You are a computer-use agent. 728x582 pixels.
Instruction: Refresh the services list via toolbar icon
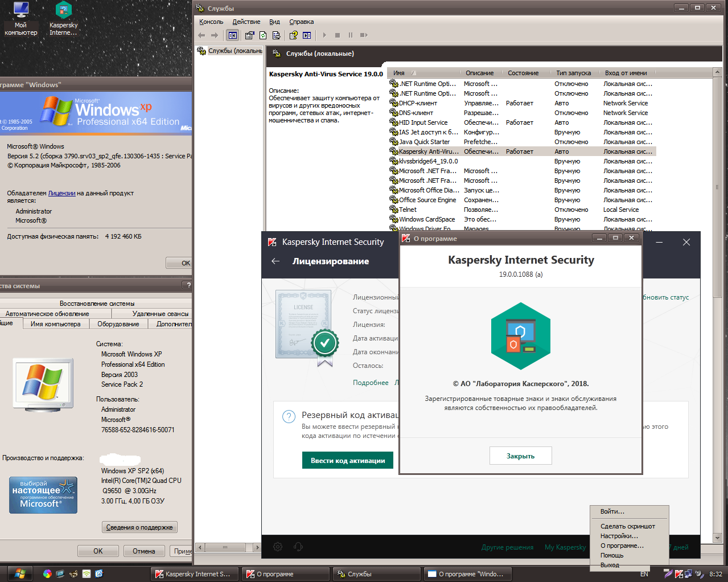263,35
